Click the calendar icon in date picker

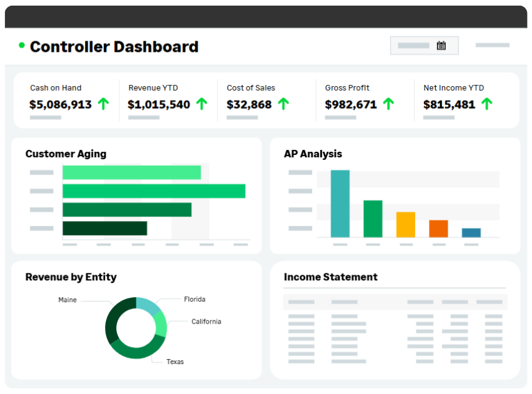coord(441,46)
